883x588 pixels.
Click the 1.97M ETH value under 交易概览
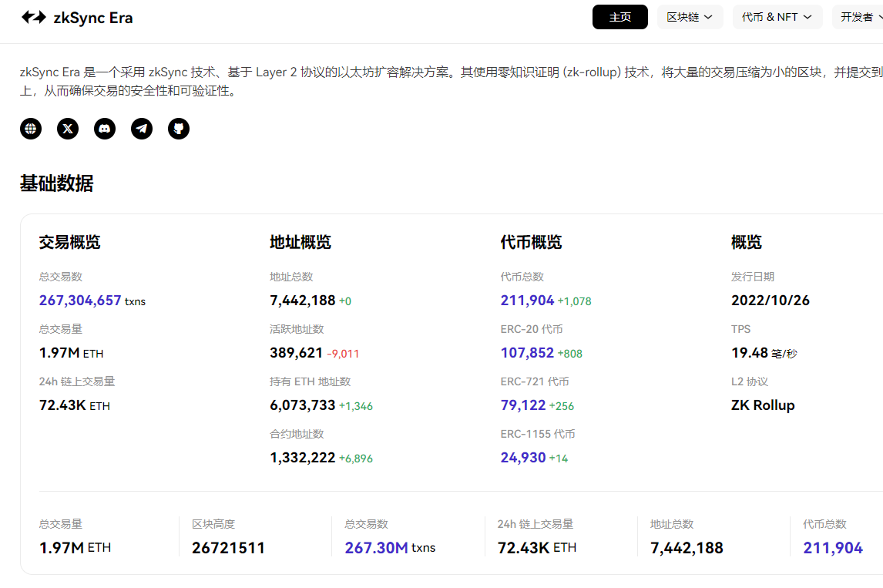(71, 353)
